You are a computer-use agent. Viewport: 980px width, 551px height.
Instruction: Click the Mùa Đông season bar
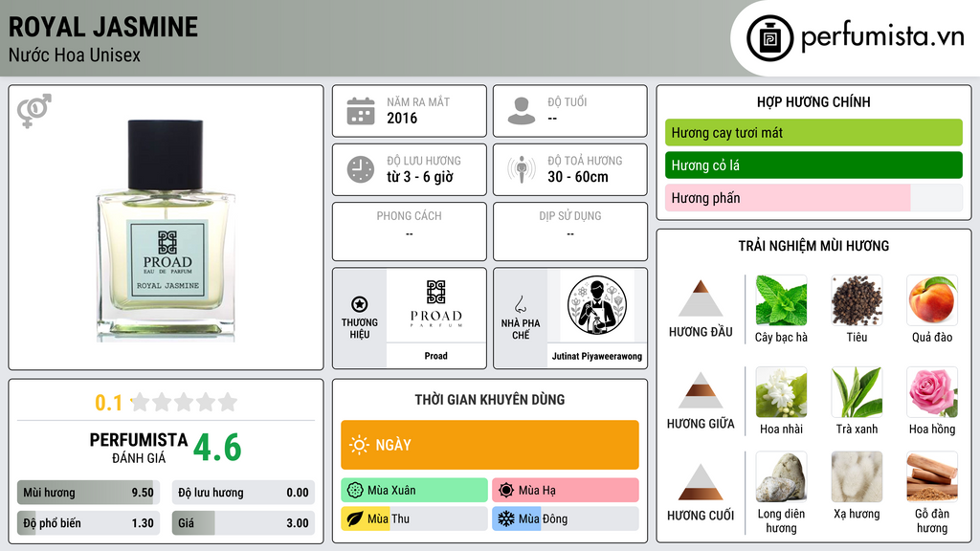click(566, 519)
